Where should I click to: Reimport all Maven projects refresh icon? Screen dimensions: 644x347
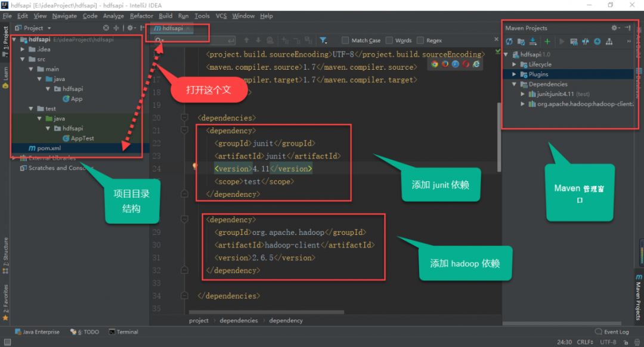click(509, 42)
